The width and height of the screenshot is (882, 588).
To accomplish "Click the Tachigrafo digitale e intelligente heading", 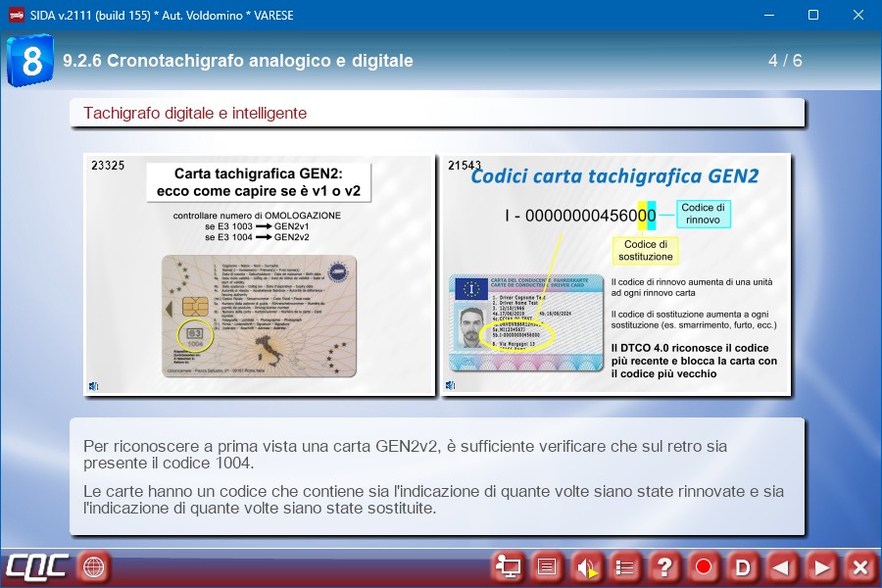I will pos(195,114).
